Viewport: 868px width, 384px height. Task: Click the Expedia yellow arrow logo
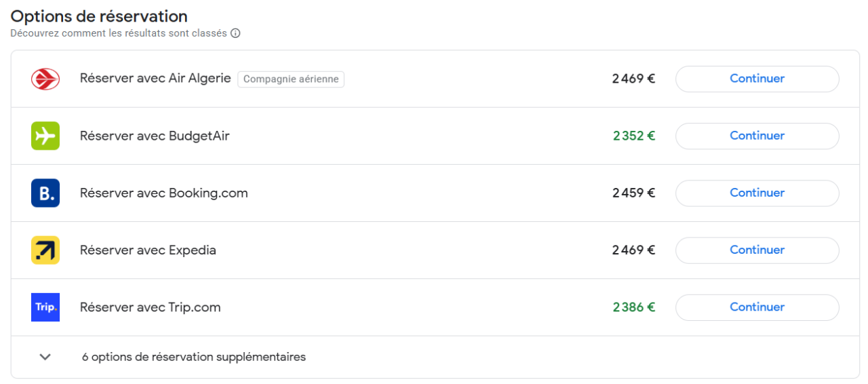(x=45, y=250)
